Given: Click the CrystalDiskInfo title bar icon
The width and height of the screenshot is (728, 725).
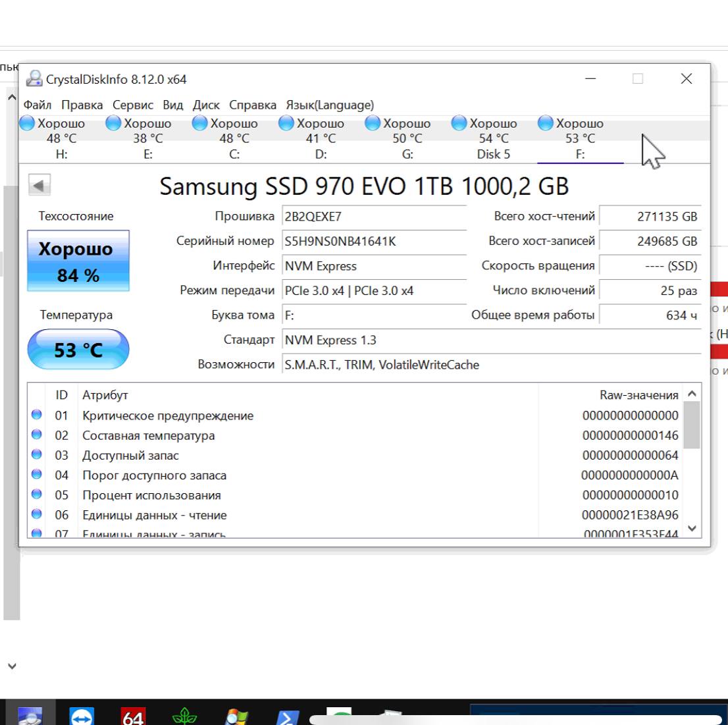Looking at the screenshot, I should pyautogui.click(x=34, y=79).
